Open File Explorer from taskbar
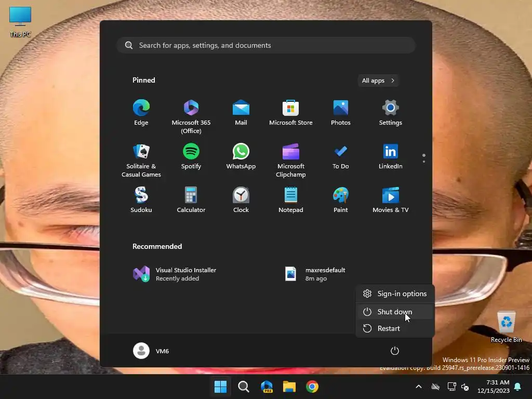The height and width of the screenshot is (399, 532). pyautogui.click(x=289, y=387)
